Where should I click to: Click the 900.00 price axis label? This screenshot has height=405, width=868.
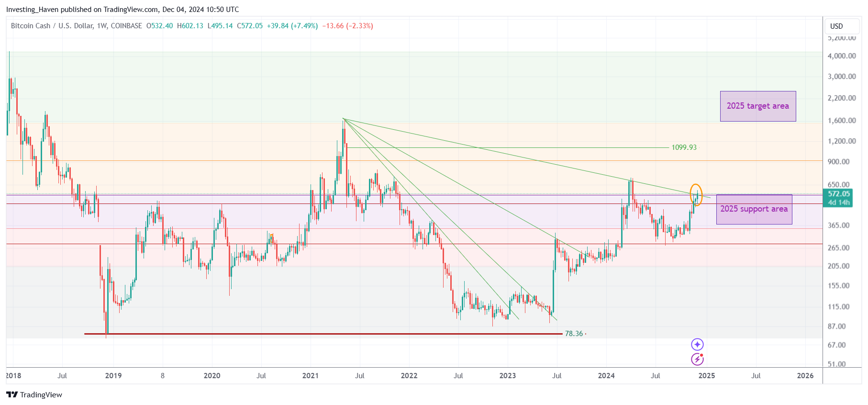(x=839, y=162)
